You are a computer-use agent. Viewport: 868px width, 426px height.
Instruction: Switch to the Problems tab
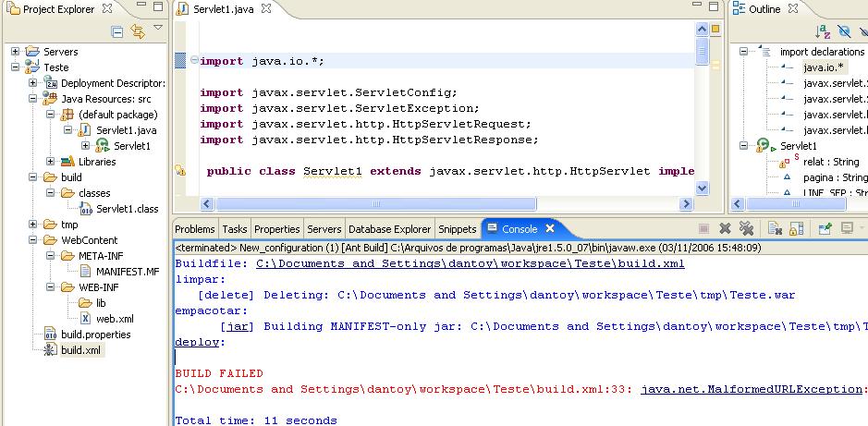tap(195, 229)
